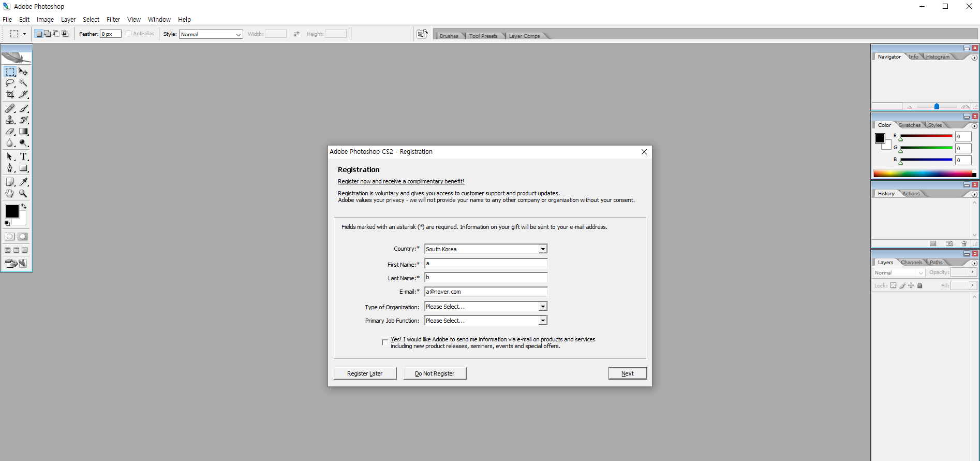Click the toolbox foreground color swatch
The width and height of the screenshot is (980, 461).
pyautogui.click(x=12, y=211)
